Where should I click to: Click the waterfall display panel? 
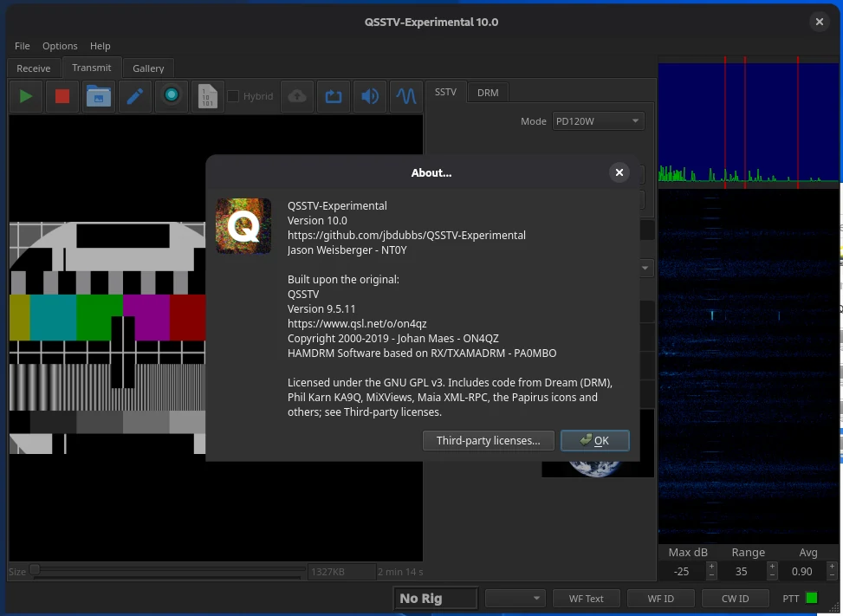click(748, 366)
